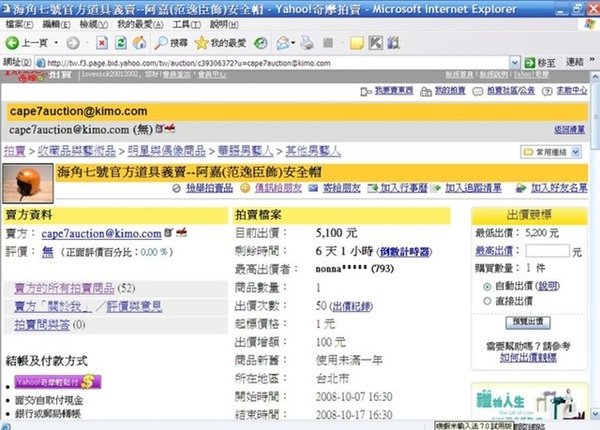600x430 pixels.
Task: Open the Home page icon
Action: point(139,43)
